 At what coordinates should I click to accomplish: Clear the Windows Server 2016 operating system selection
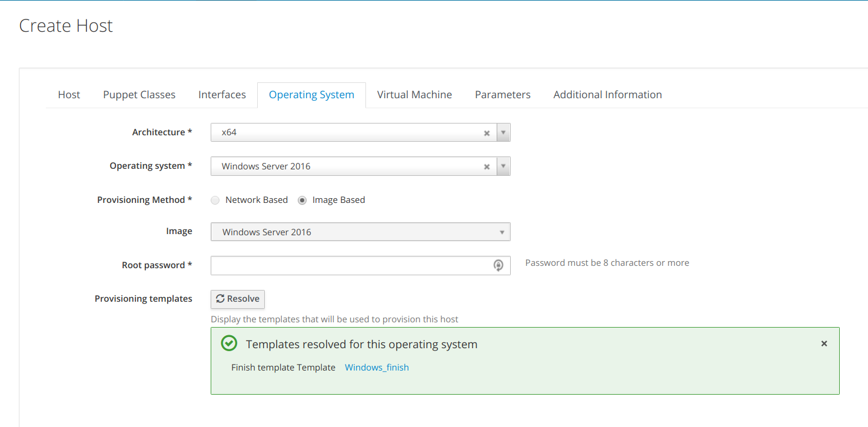487,166
